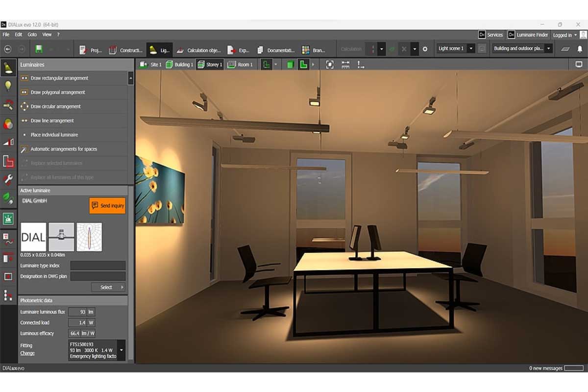This screenshot has height=392, width=588.
Task: Click the orange Send inquiry button
Action: click(x=107, y=206)
